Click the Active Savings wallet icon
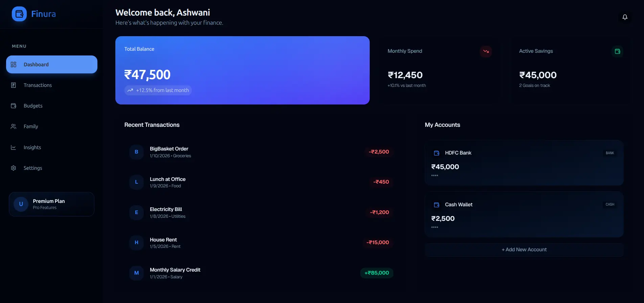The height and width of the screenshot is (303, 644). [x=617, y=51]
